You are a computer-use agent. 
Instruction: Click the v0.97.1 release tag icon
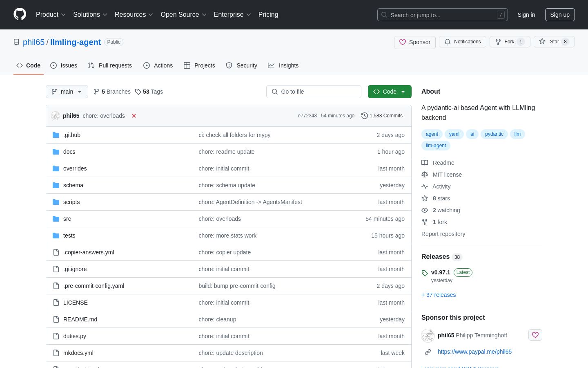(425, 273)
